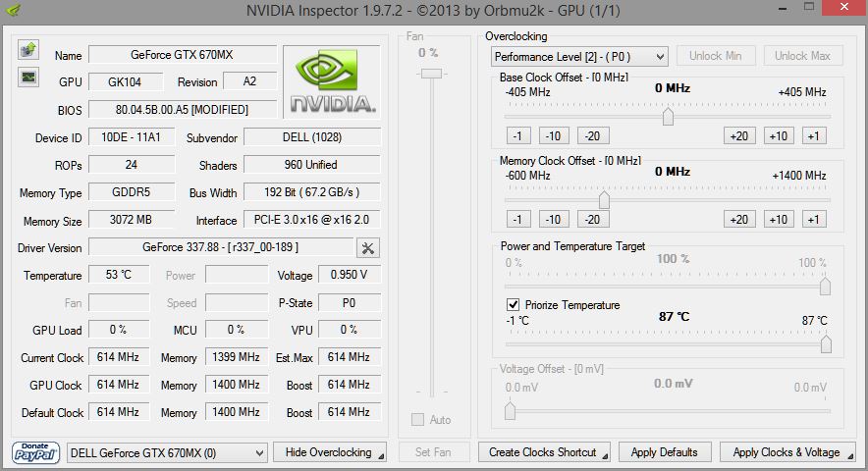
Task: Click the Memory Clock Offset slider handle
Action: coord(604,200)
